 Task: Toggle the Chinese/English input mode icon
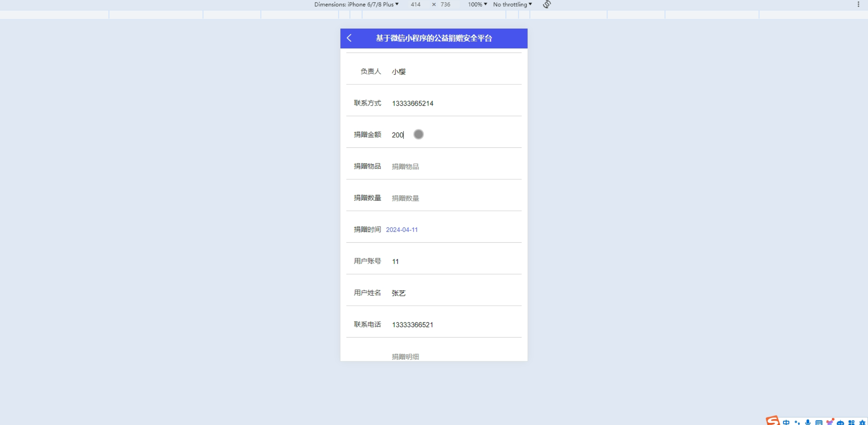point(786,422)
